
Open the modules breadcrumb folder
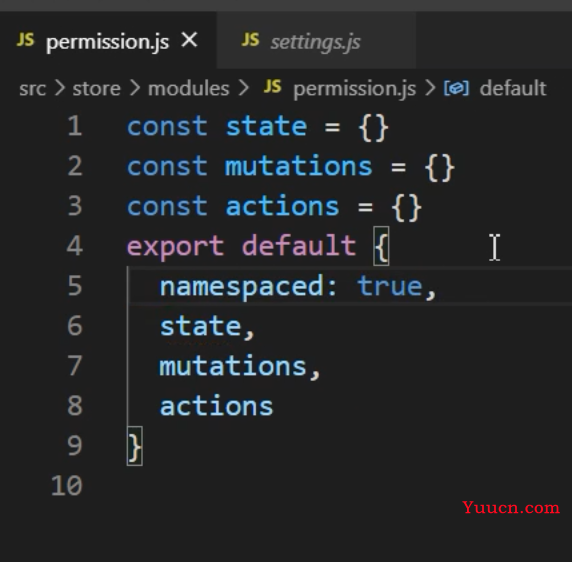[x=189, y=89]
